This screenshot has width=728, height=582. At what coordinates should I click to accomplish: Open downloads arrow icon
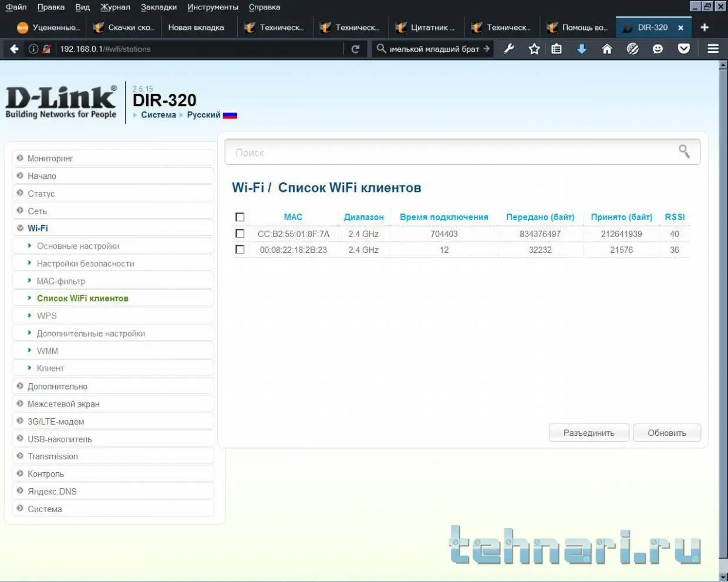pos(582,49)
